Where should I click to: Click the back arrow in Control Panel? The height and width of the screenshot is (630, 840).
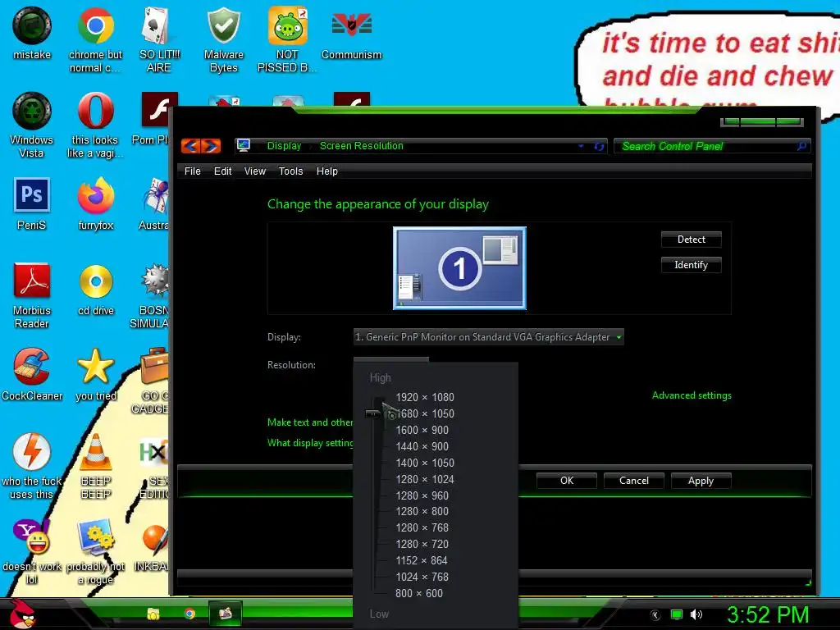[190, 146]
